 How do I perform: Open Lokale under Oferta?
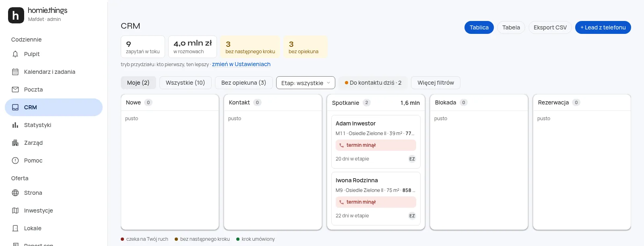54,228
